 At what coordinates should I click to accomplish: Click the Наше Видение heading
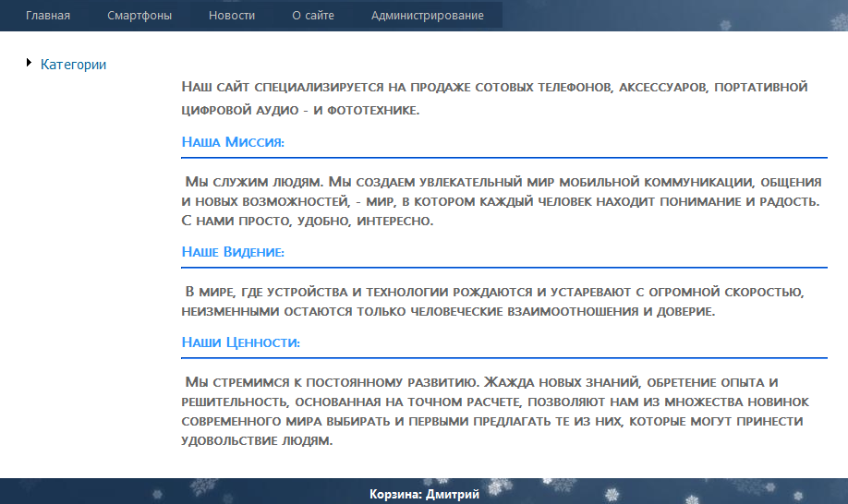[233, 251]
